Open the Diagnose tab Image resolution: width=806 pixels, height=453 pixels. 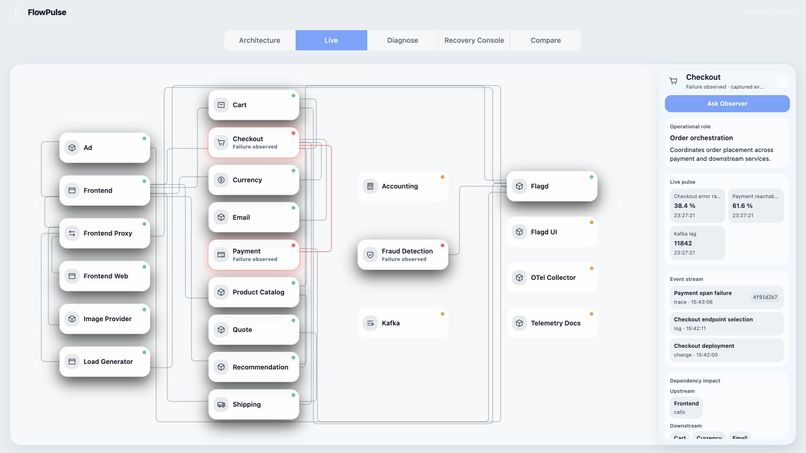point(402,40)
